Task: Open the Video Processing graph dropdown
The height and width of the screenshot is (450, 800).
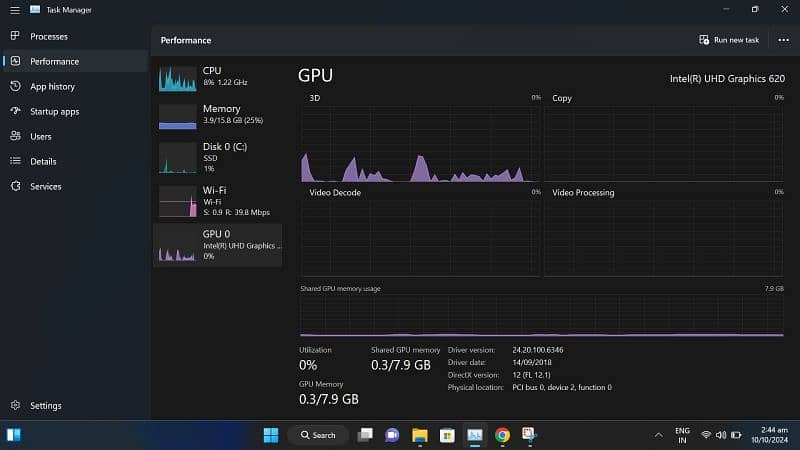Action: click(x=584, y=192)
